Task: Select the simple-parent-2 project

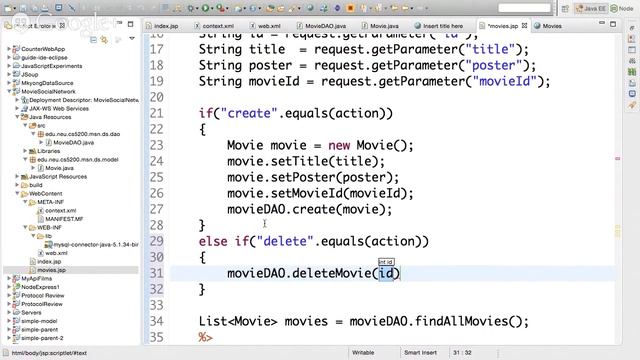Action: point(42,338)
